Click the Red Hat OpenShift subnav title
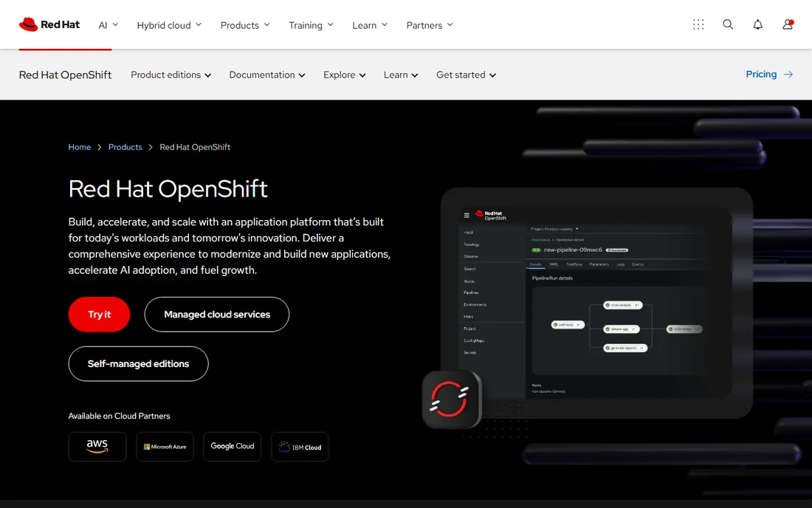The width and height of the screenshot is (812, 508). [x=65, y=75]
